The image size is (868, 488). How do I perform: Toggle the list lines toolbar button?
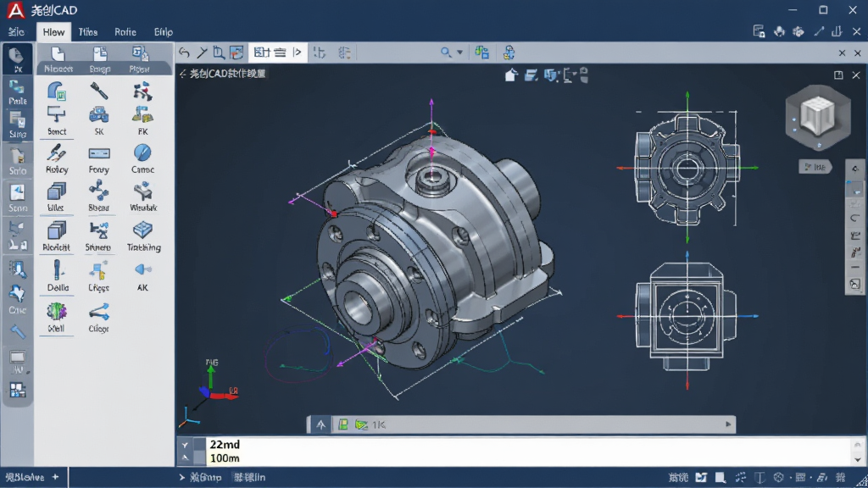280,53
